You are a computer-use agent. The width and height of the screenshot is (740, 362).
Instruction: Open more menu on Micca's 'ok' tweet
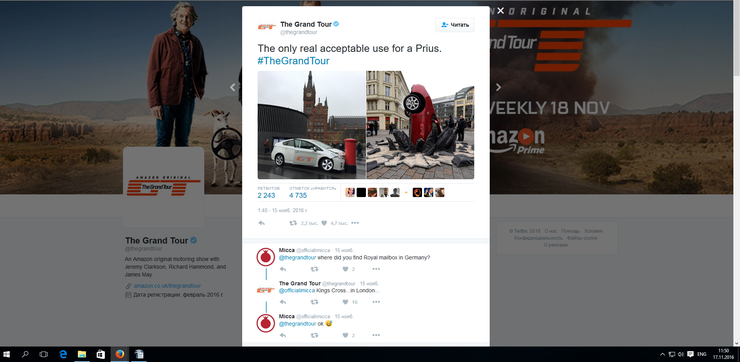pyautogui.click(x=376, y=335)
